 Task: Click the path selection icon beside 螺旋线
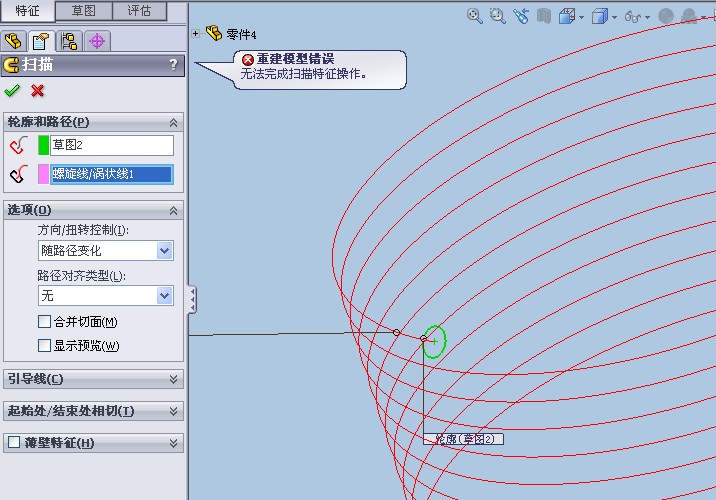pyautogui.click(x=19, y=174)
